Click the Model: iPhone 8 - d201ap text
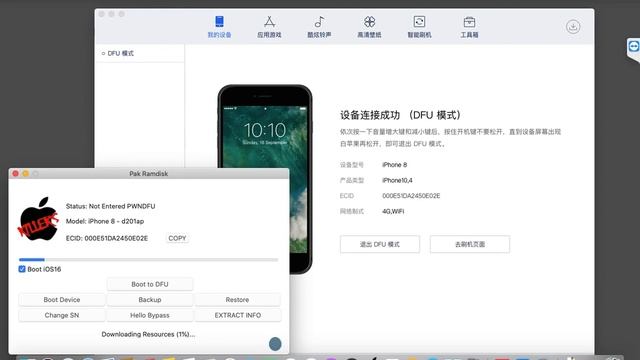640x360 pixels. pyautogui.click(x=105, y=221)
